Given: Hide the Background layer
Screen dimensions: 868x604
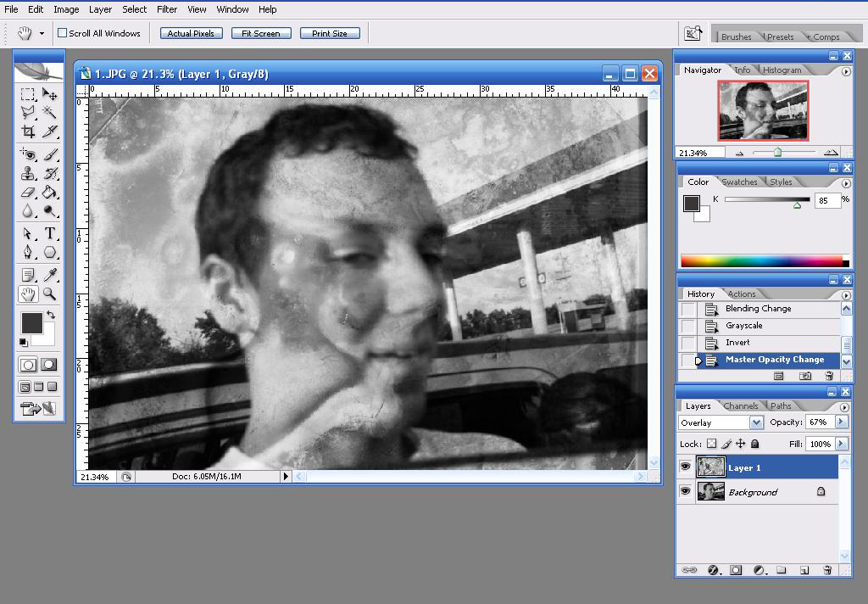Looking at the screenshot, I should 685,491.
